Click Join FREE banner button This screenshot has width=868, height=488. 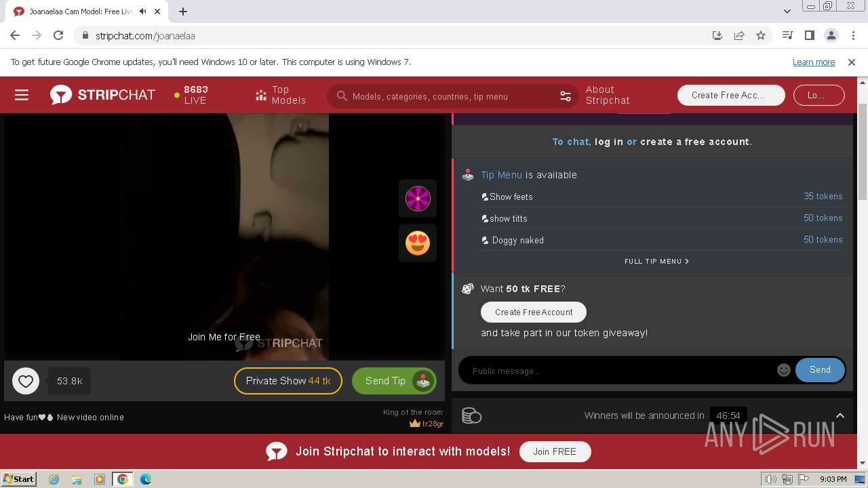click(x=555, y=451)
